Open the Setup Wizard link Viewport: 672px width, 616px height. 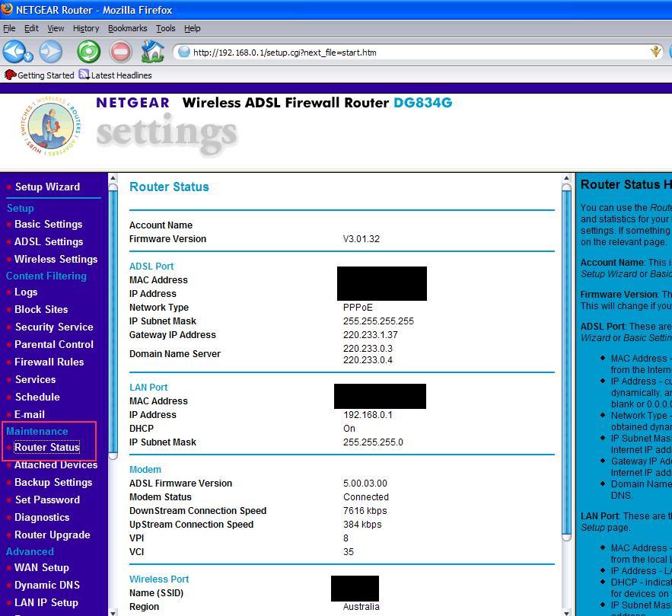pyautogui.click(x=48, y=187)
